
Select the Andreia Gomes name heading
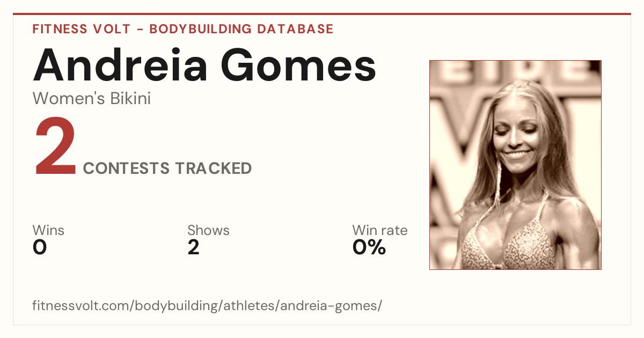pos(204,64)
